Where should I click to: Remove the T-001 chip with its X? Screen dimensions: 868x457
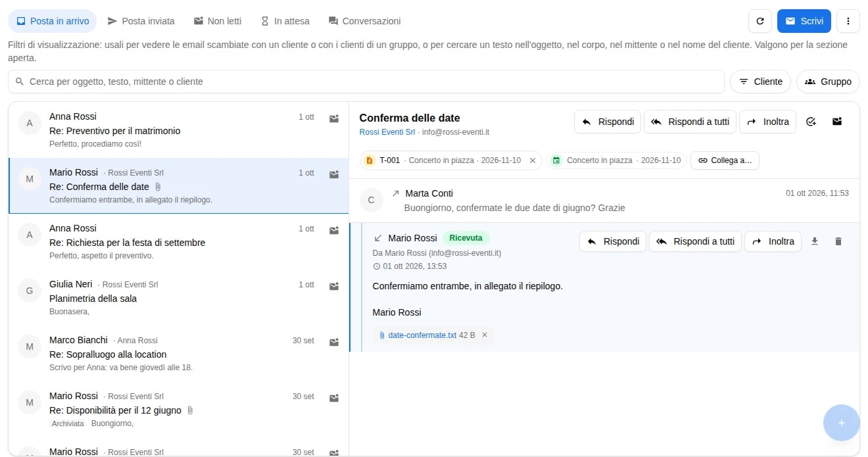click(x=533, y=160)
